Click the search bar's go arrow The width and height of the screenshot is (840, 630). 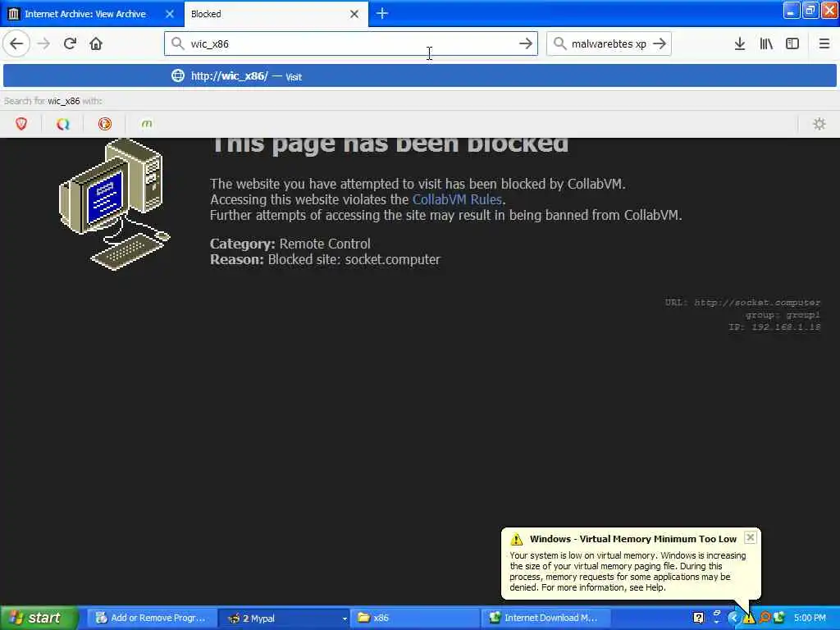[660, 44]
